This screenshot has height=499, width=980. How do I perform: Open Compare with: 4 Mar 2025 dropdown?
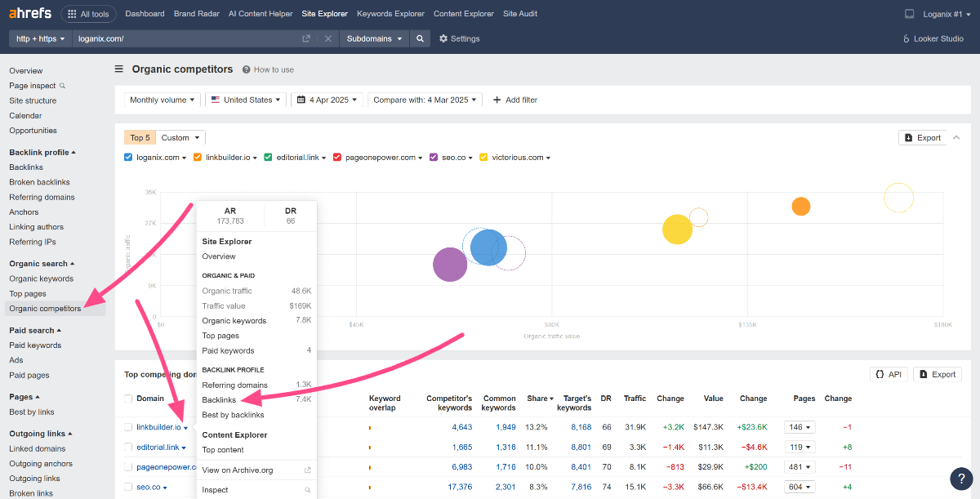tap(425, 100)
